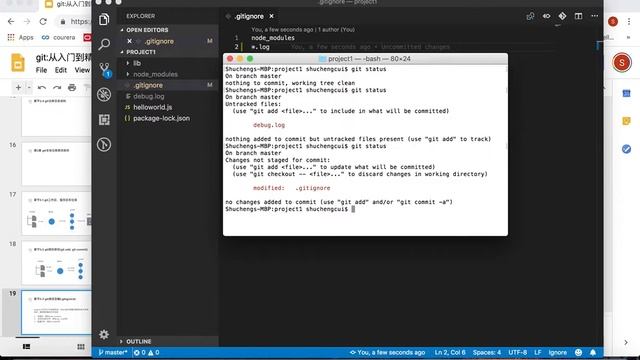The width and height of the screenshot is (640, 360).
Task: Expand the lib folder
Action: (x=137, y=63)
